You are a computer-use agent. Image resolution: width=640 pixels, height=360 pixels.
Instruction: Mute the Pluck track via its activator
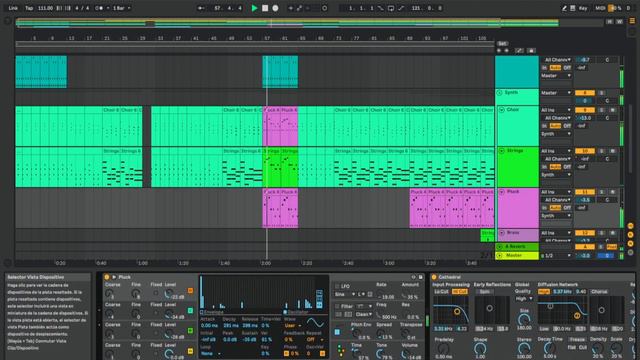coord(584,192)
